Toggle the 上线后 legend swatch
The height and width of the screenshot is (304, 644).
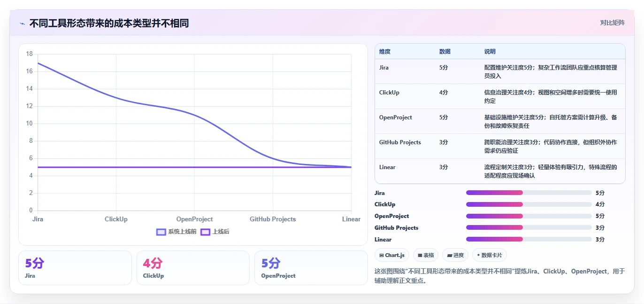[x=205, y=232]
